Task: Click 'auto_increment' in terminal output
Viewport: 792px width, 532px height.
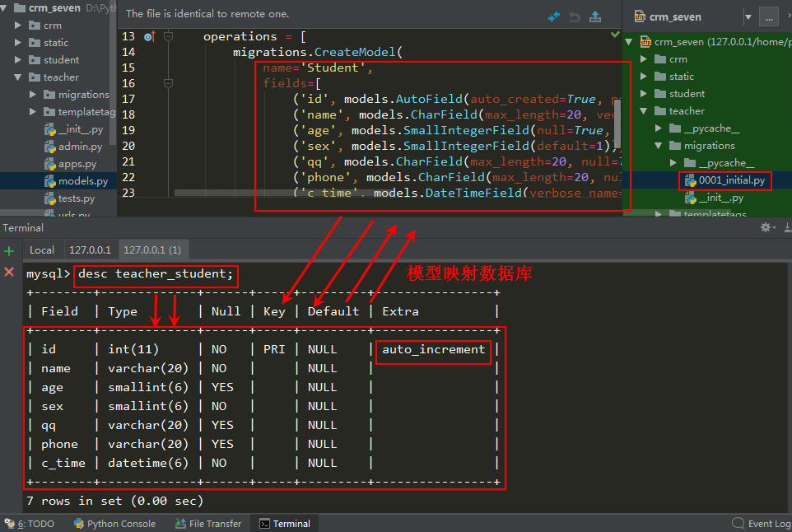Action: [x=433, y=350]
